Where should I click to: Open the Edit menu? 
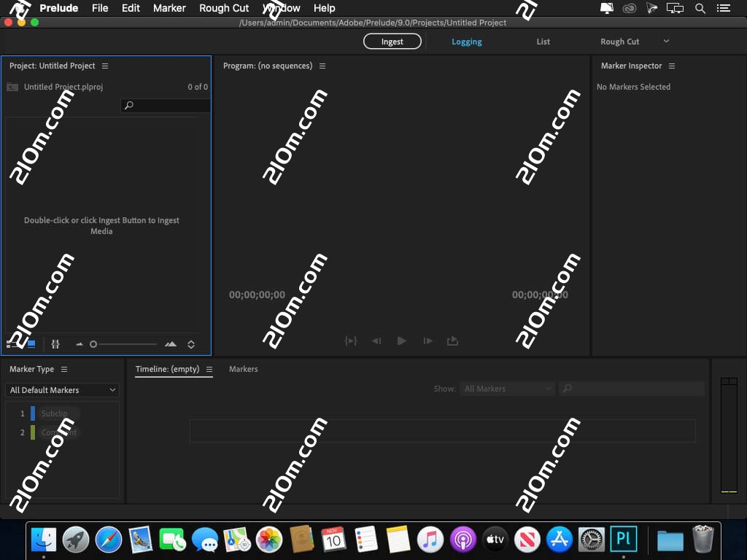pos(131,8)
